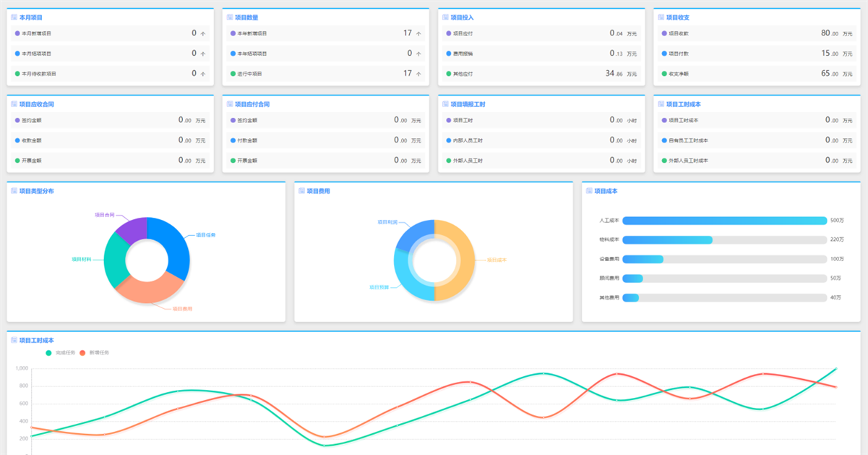Click the 项目应收合同 panel header icon

click(14, 104)
